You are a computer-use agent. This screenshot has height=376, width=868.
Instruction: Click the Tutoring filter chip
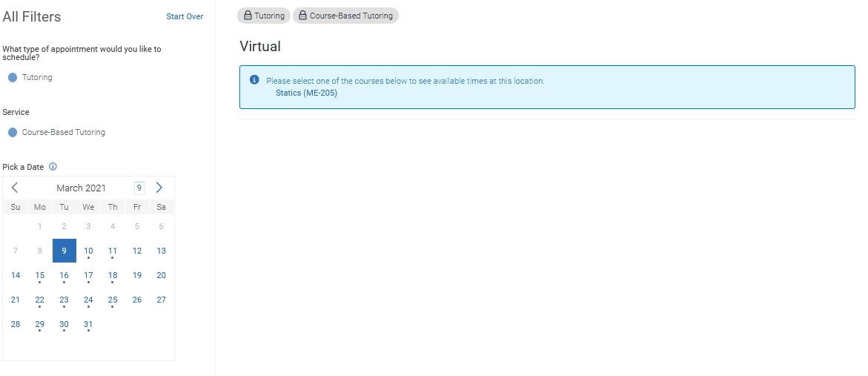click(x=264, y=16)
